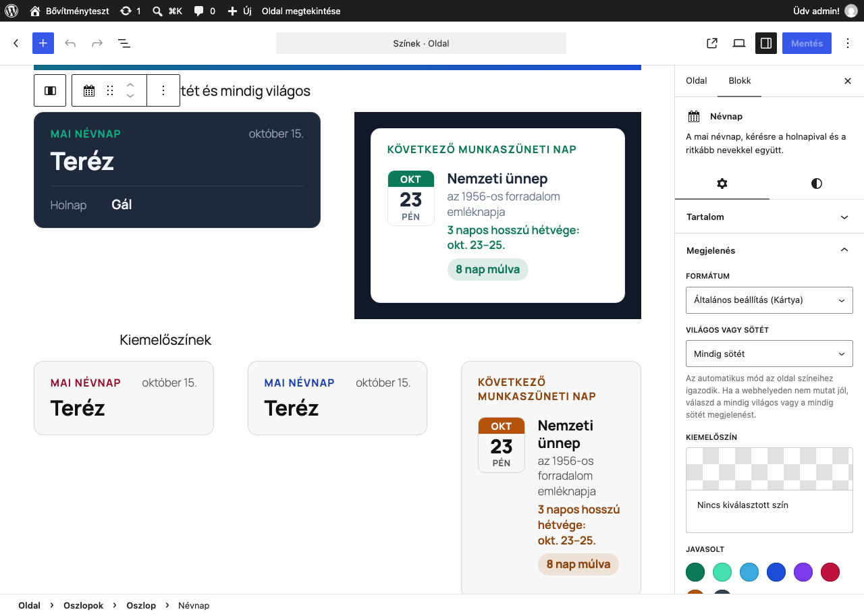Open the comments indicator in admin bar
The height and width of the screenshot is (616, 864).
(x=205, y=11)
